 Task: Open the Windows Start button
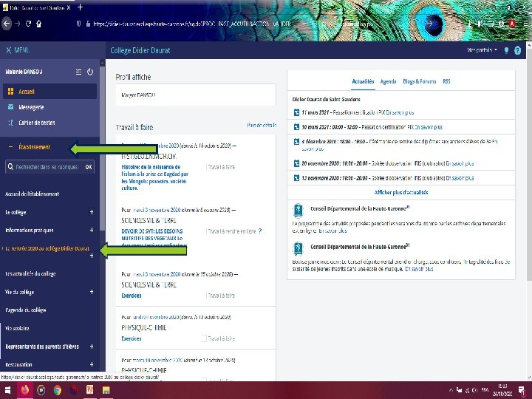tap(8, 390)
